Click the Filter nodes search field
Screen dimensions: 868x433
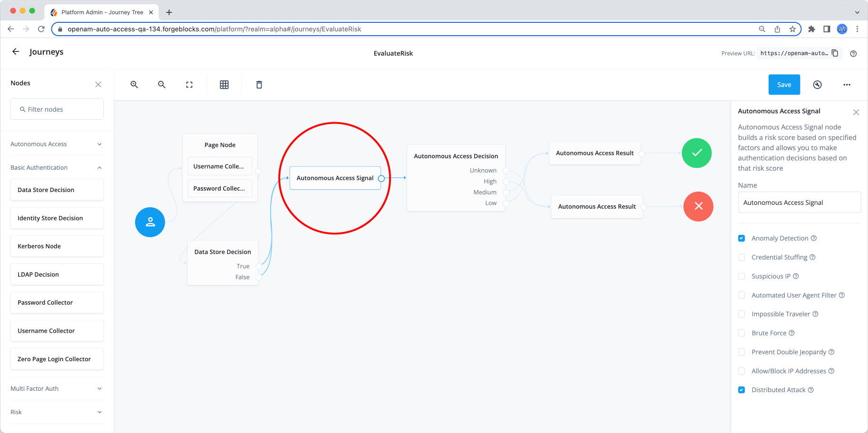(x=57, y=109)
